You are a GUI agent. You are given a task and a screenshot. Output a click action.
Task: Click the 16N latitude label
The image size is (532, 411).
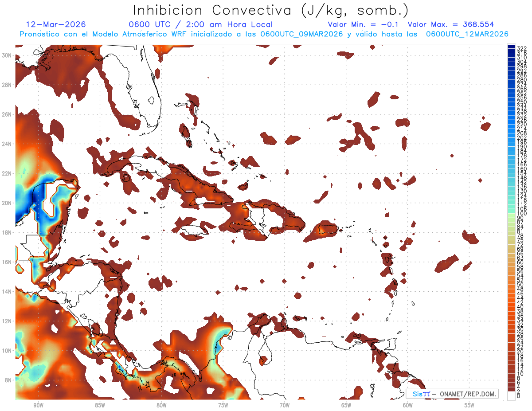pos(7,262)
